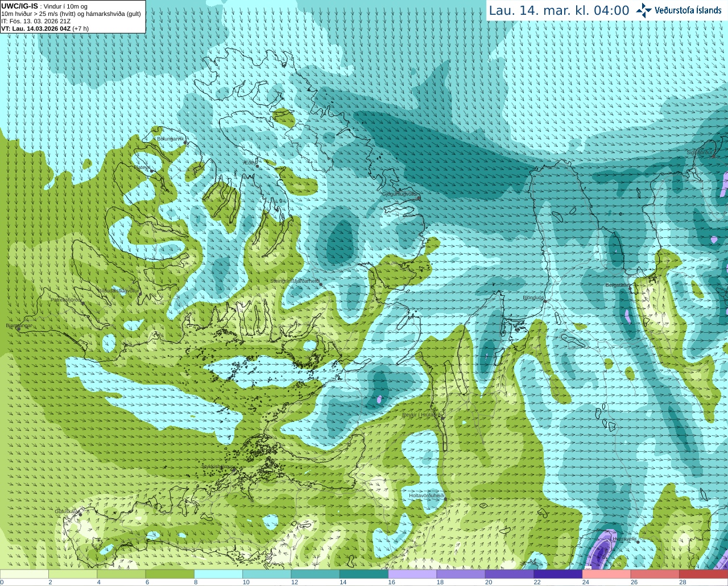Screen dimensions: 728x586
Task: Pick the 26–28 m/s salmon legend swatch
Action: tap(655, 574)
